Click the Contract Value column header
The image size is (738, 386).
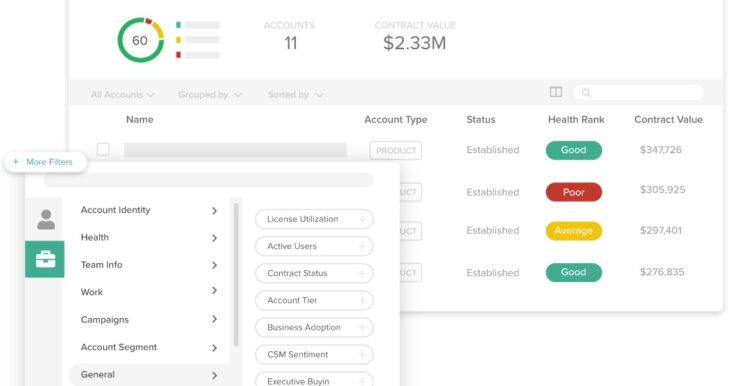pyautogui.click(x=668, y=120)
